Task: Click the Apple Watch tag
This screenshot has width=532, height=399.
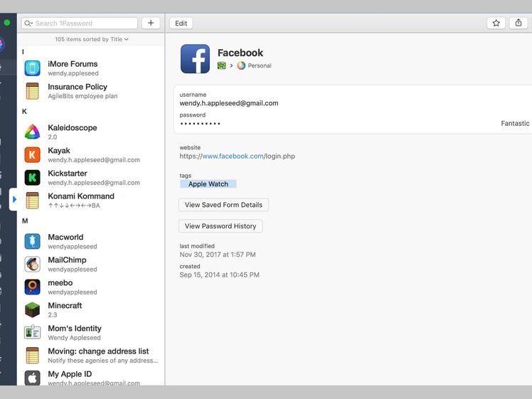Action: click(x=208, y=184)
